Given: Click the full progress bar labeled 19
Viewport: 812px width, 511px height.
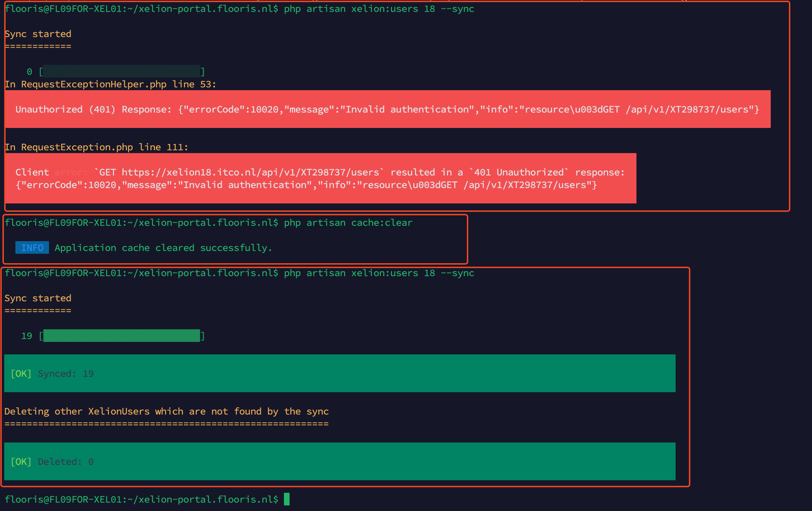Looking at the screenshot, I should pyautogui.click(x=122, y=336).
